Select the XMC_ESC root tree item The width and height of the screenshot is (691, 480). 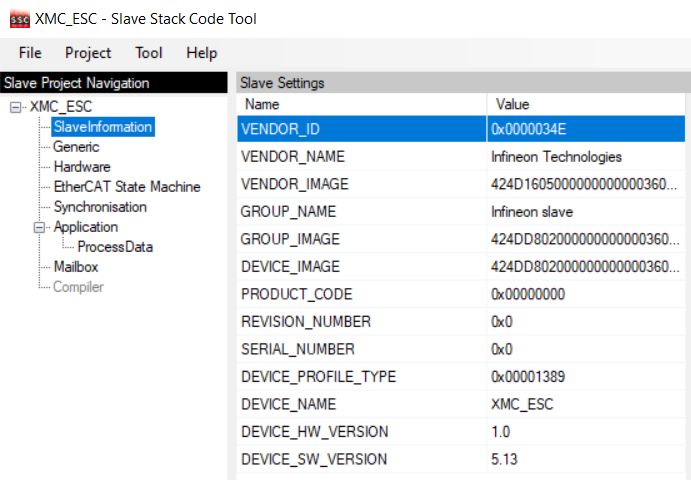(61, 107)
